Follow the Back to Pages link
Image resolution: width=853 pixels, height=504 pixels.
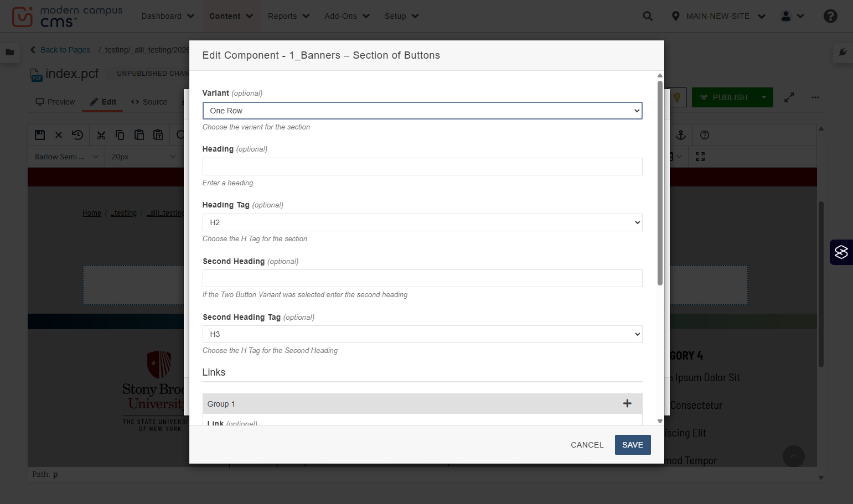[x=60, y=50]
